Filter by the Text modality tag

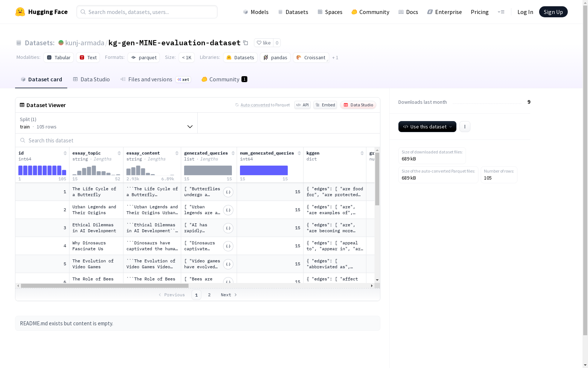[88, 57]
